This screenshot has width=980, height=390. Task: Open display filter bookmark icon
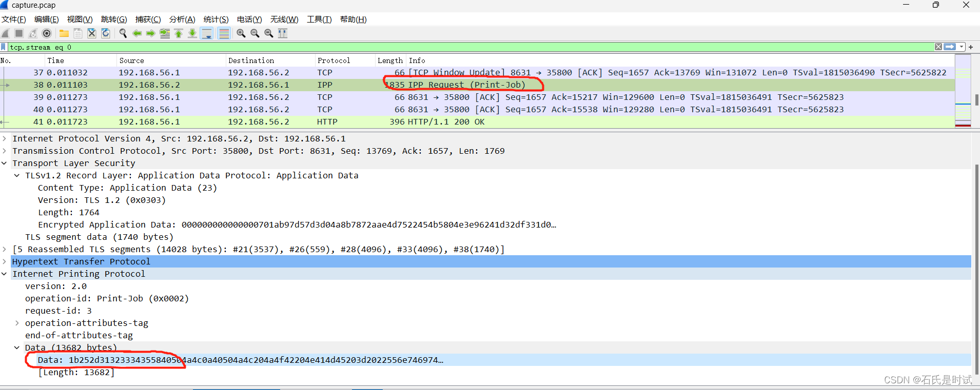point(4,47)
